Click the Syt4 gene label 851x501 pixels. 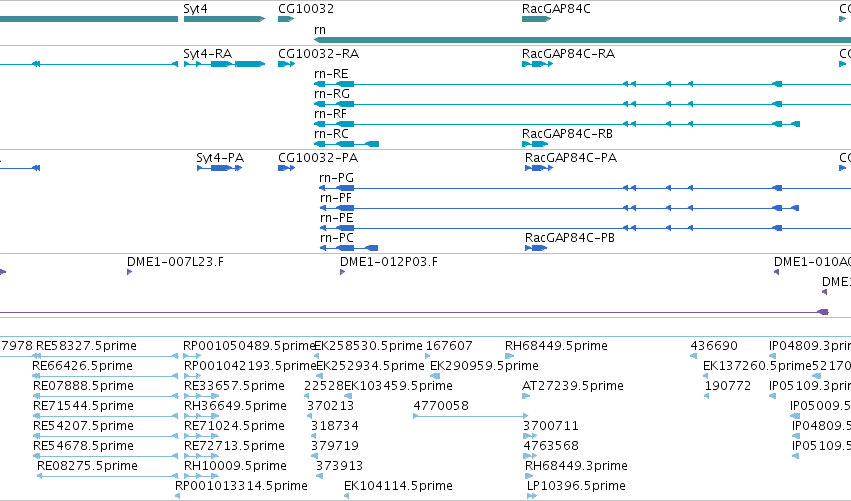click(195, 9)
